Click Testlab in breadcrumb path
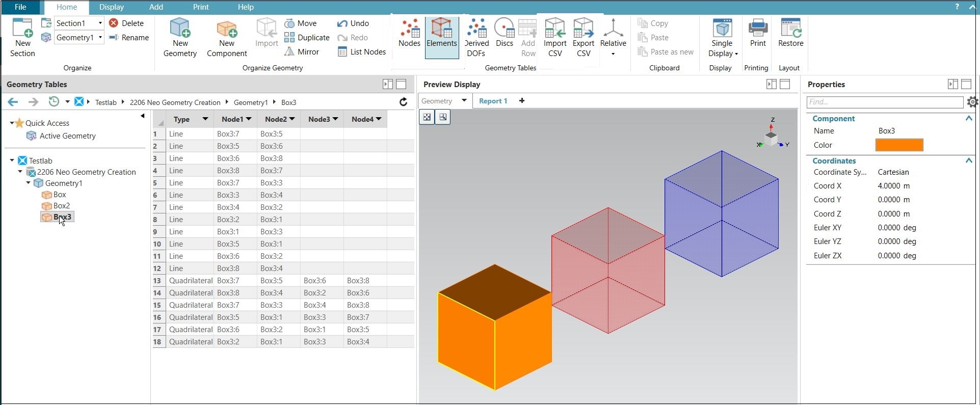Image resolution: width=980 pixels, height=405 pixels. (x=106, y=102)
